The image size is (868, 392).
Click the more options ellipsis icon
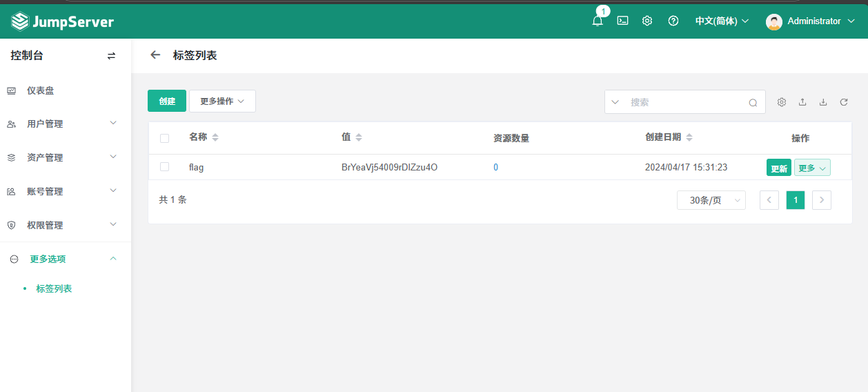click(14, 259)
